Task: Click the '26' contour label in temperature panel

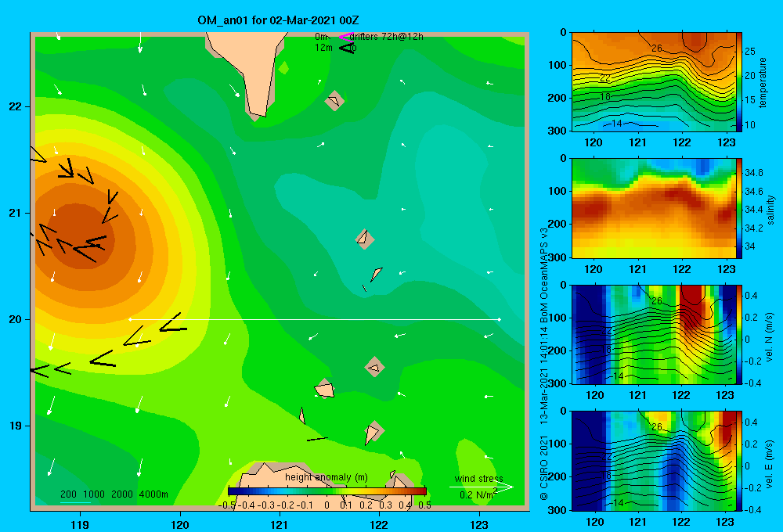Action: [657, 49]
